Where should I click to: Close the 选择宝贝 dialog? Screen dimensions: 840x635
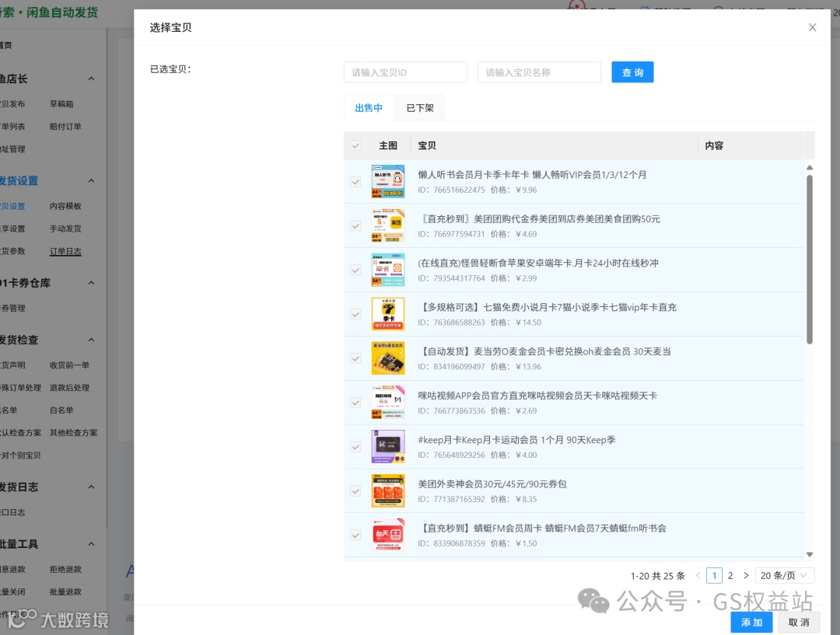[812, 27]
